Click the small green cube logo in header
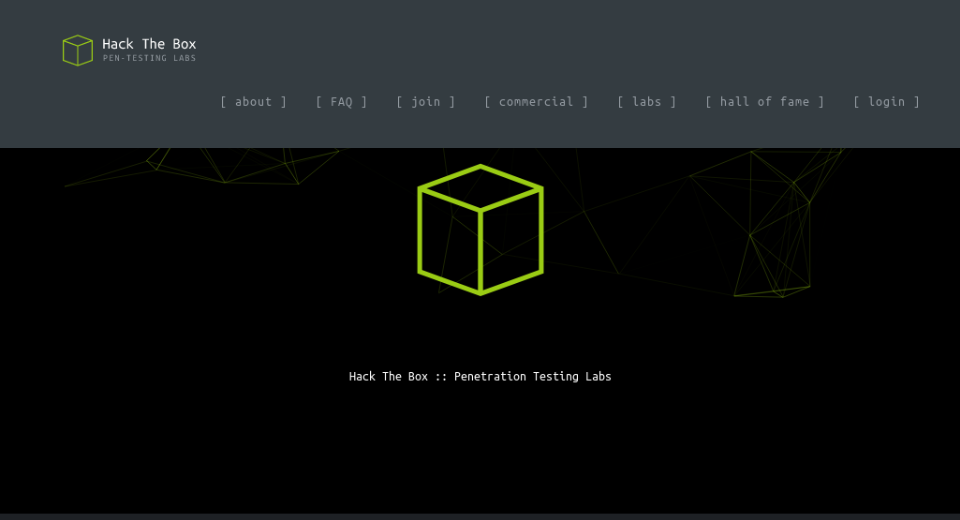960x520 pixels. tap(78, 50)
